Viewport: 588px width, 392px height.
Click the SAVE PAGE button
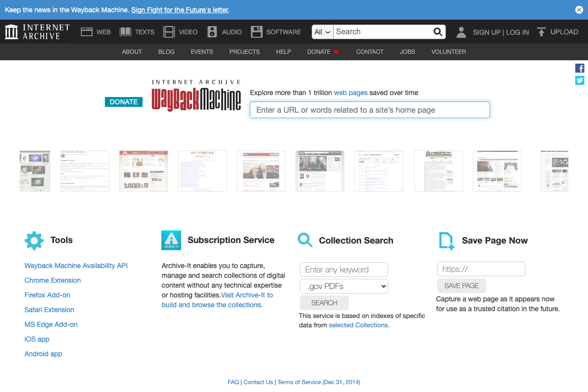click(462, 286)
